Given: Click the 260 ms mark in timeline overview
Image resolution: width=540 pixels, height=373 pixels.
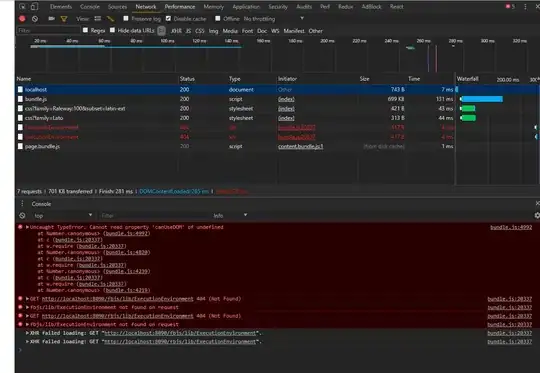Looking at the screenshot, I should (423, 41).
